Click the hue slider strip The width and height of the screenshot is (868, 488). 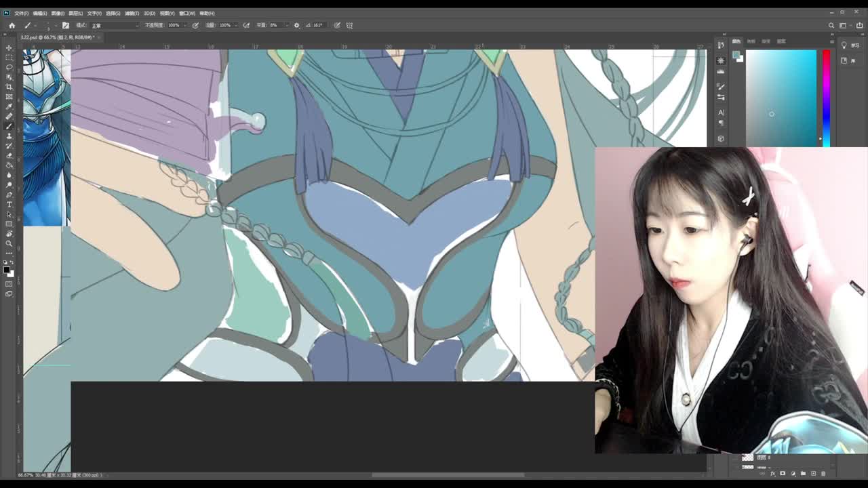(x=826, y=98)
